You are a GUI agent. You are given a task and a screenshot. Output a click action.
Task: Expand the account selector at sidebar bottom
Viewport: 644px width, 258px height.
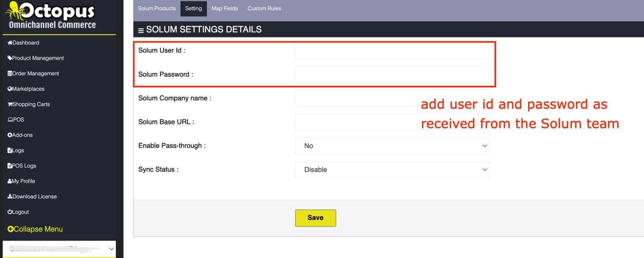pyautogui.click(x=59, y=249)
